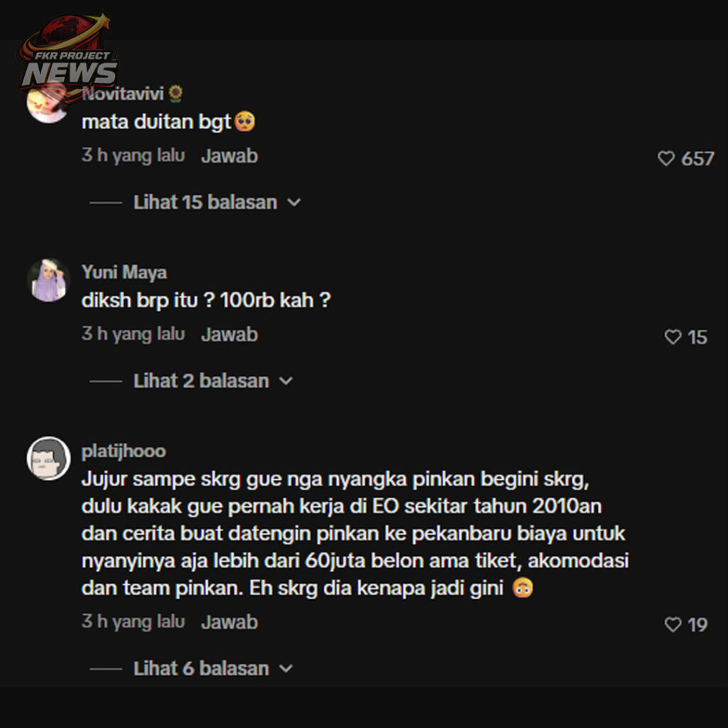Click chevron next to 2 balasan
Image resolution: width=728 pixels, height=728 pixels.
coord(286,382)
